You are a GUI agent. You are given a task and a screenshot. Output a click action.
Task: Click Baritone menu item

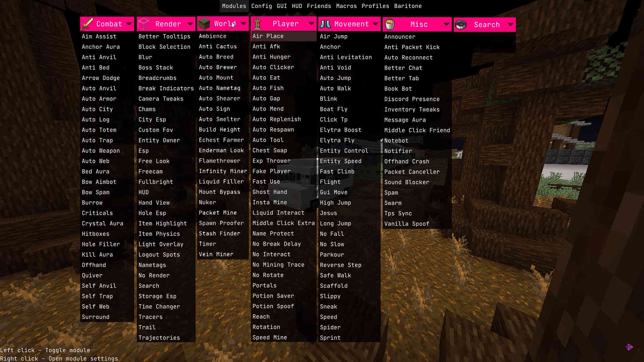pyautogui.click(x=408, y=6)
